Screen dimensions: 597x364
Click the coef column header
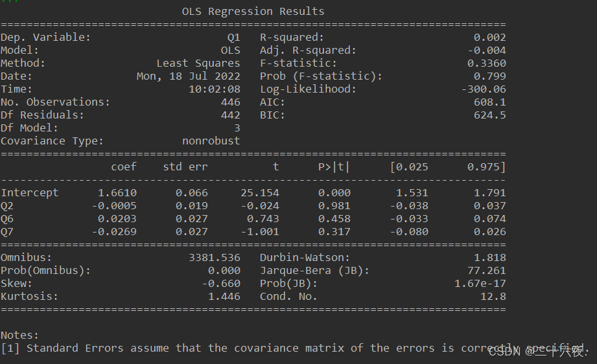tap(124, 167)
